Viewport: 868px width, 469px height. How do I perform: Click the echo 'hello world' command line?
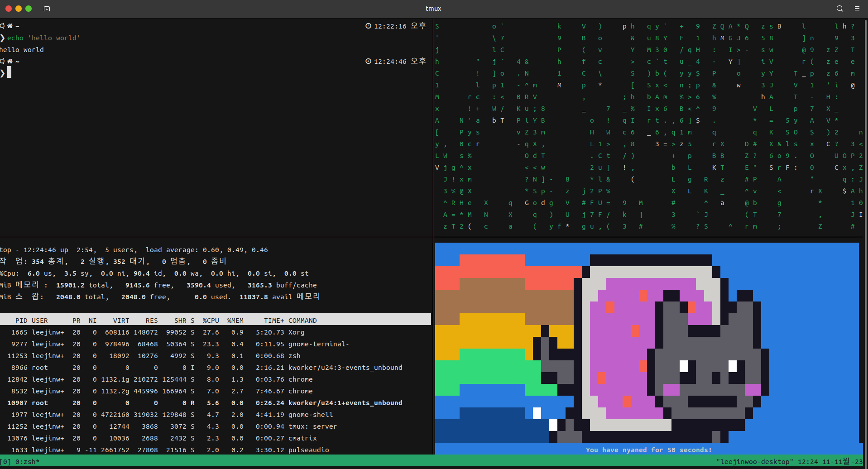point(43,38)
